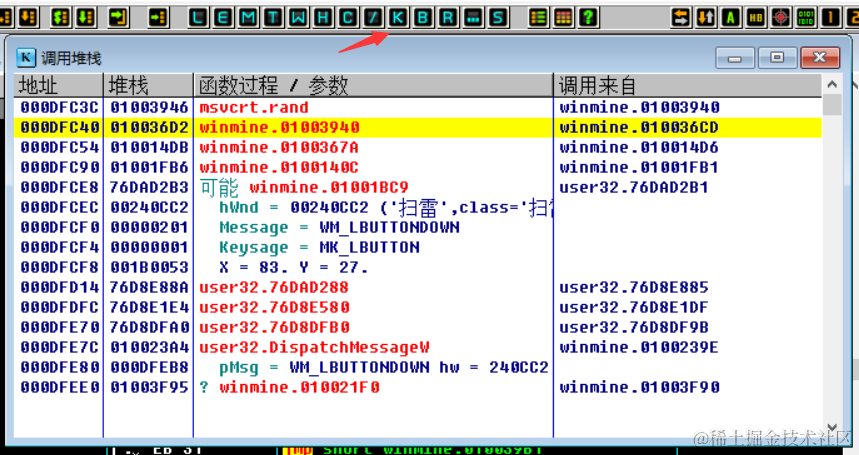Sort by 堆栈 column header
The image size is (859, 455).
(x=148, y=85)
